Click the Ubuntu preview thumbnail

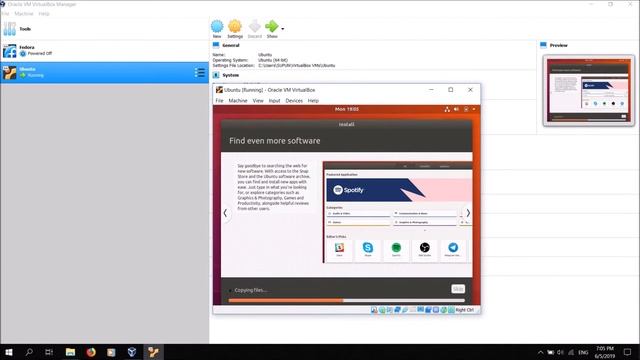(x=589, y=90)
